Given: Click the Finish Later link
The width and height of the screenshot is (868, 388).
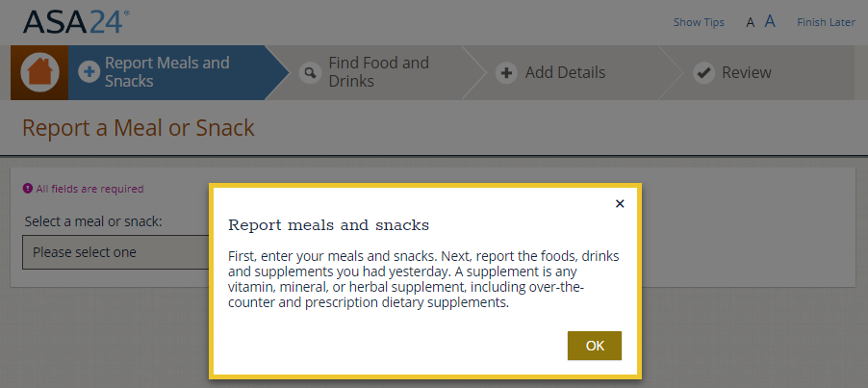Looking at the screenshot, I should 826,22.
